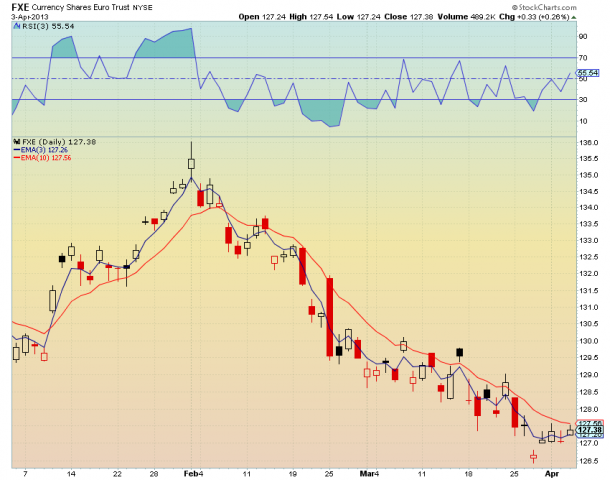Click the green up-arrow change indicator
Screen dimensions: 610x480
(x=573, y=18)
